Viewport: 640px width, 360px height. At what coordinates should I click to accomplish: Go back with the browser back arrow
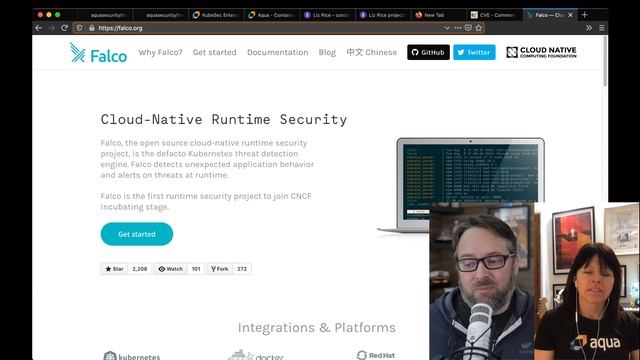click(39, 28)
